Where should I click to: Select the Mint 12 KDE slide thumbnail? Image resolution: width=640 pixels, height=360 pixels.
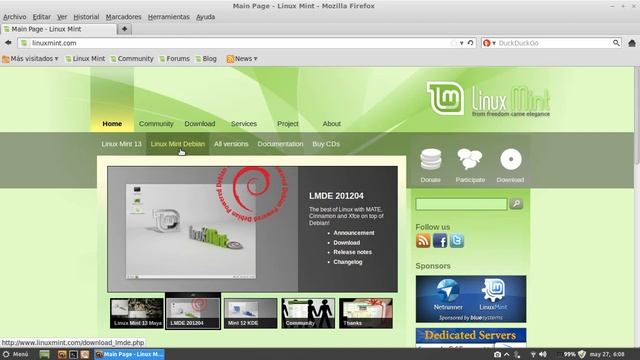coord(250,313)
